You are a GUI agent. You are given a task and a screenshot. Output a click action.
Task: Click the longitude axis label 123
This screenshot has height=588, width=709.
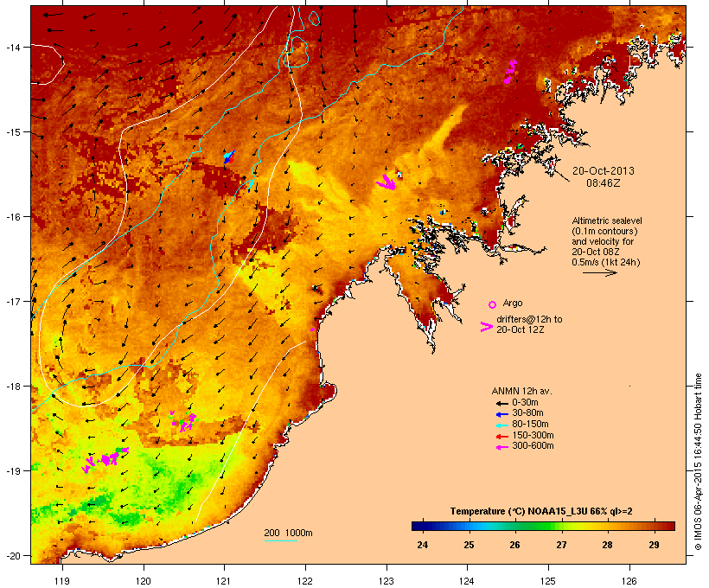tap(386, 581)
